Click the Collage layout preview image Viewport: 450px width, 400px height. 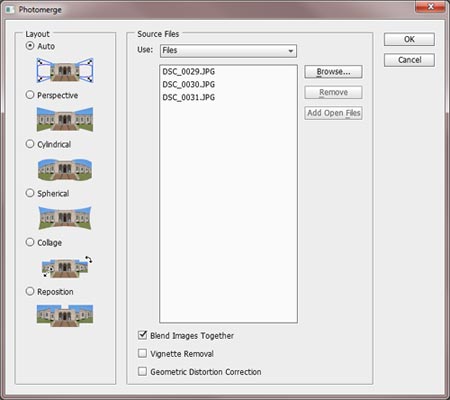click(67, 267)
